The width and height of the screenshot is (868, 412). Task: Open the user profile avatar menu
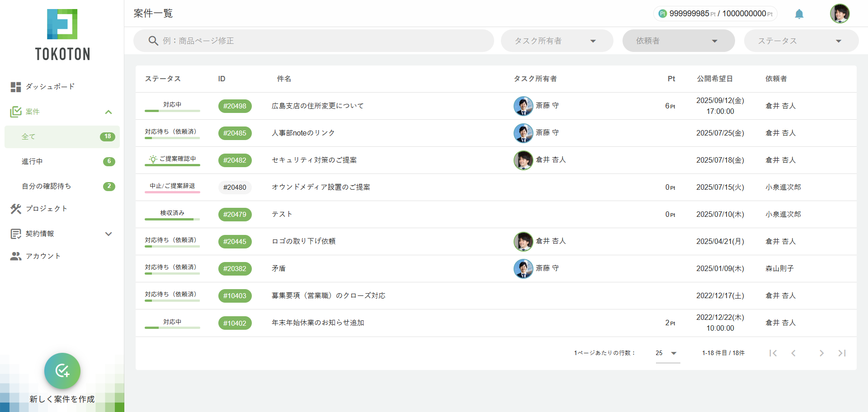point(840,14)
